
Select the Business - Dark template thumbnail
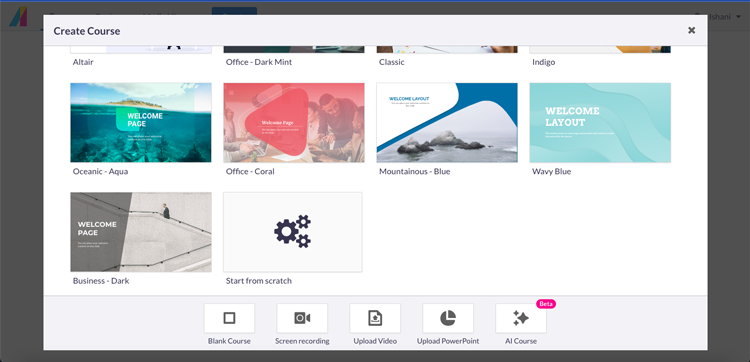141,232
